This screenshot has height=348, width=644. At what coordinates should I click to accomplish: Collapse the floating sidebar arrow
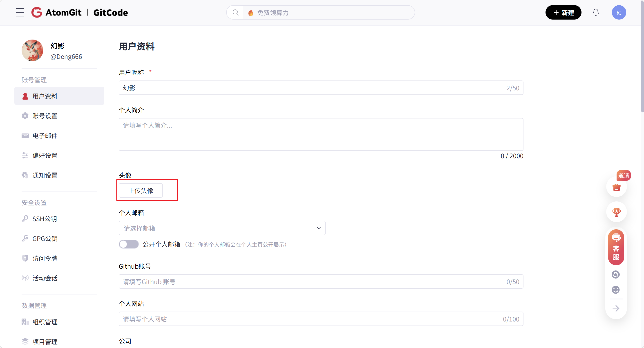pos(616,308)
